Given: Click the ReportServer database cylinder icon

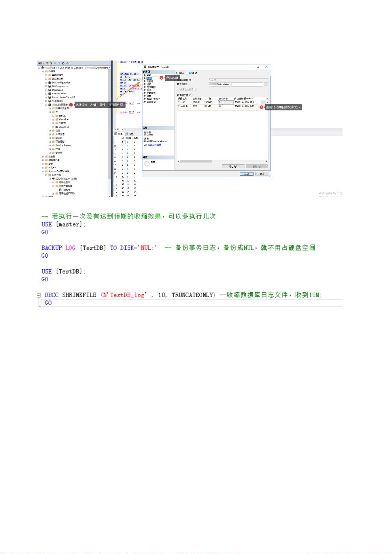Looking at the screenshot, I should click(50, 94).
